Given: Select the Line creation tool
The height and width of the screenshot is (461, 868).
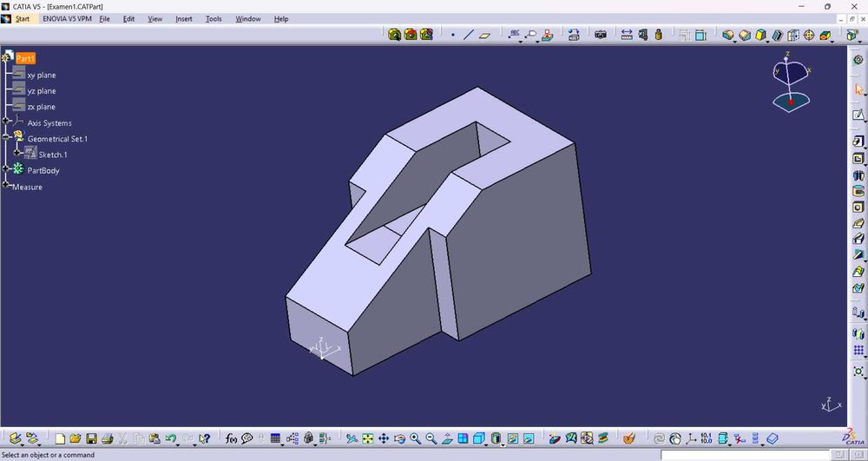Looking at the screenshot, I should [469, 35].
